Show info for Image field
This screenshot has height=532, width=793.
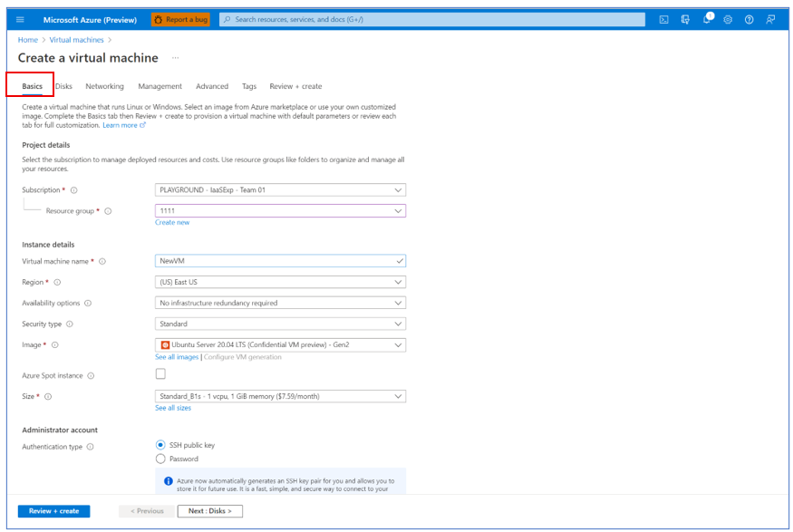coord(54,345)
